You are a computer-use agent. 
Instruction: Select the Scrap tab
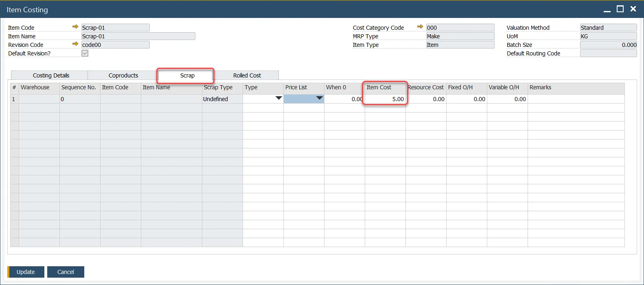point(187,75)
